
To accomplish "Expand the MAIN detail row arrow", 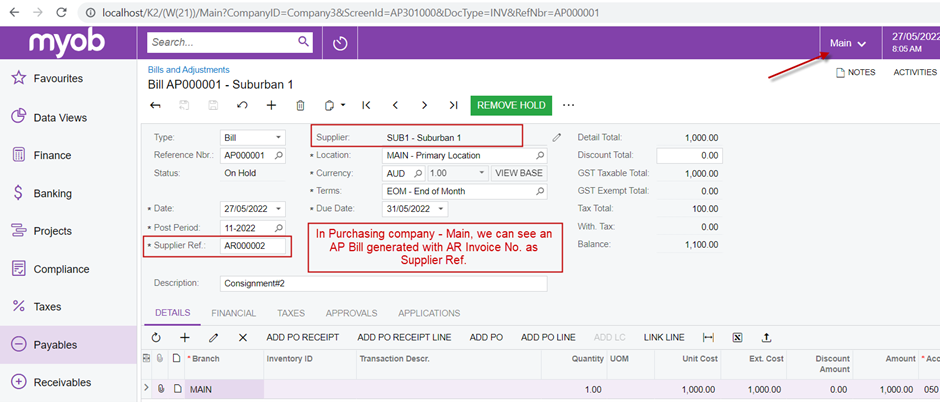I will (146, 388).
